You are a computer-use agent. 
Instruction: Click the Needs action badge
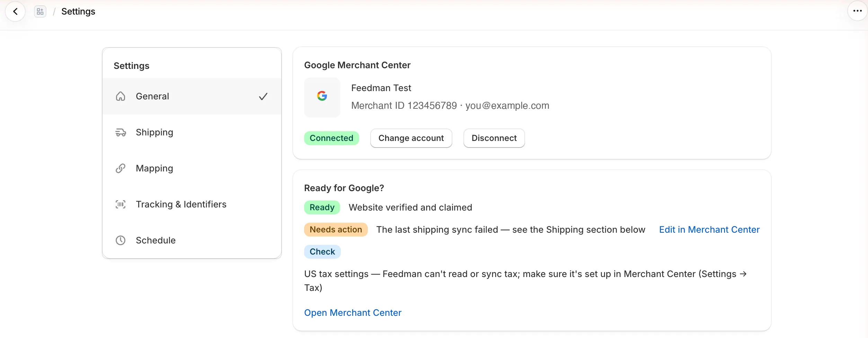pos(336,230)
